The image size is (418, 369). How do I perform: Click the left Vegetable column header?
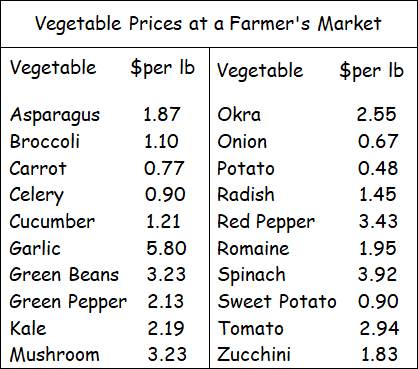[x=53, y=69]
